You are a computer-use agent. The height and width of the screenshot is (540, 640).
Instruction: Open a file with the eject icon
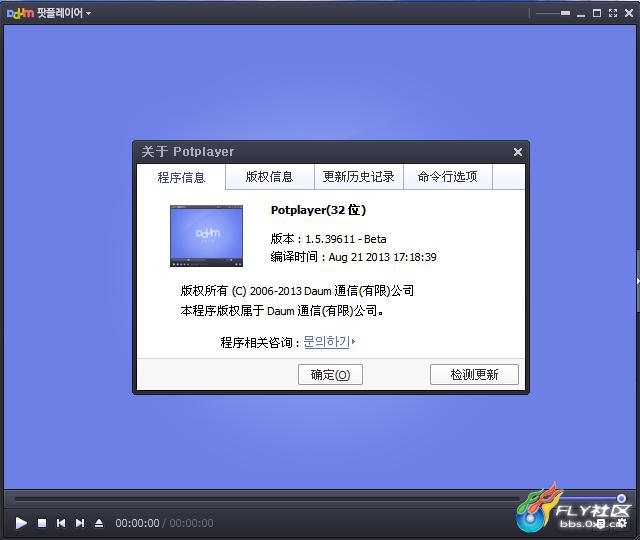(99, 523)
